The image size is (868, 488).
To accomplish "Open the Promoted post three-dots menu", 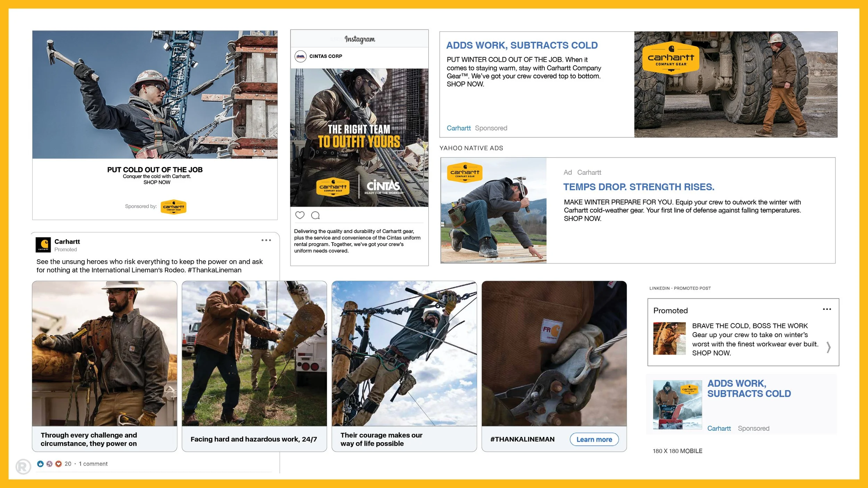I will [827, 309].
